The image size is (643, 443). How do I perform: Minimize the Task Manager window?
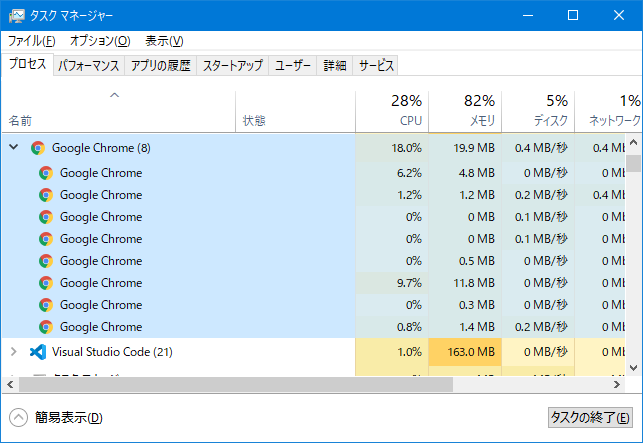pos(528,16)
